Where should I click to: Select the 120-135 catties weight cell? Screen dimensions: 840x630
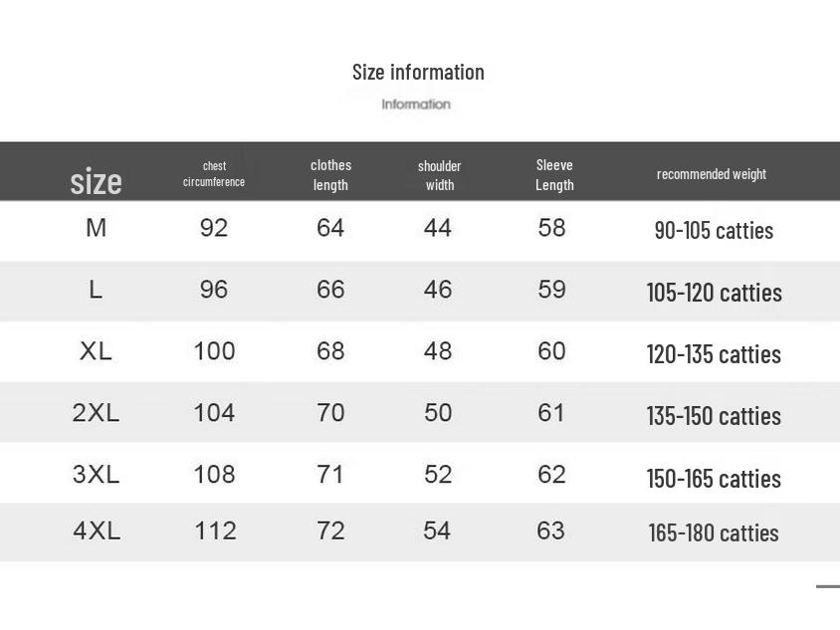pos(714,354)
